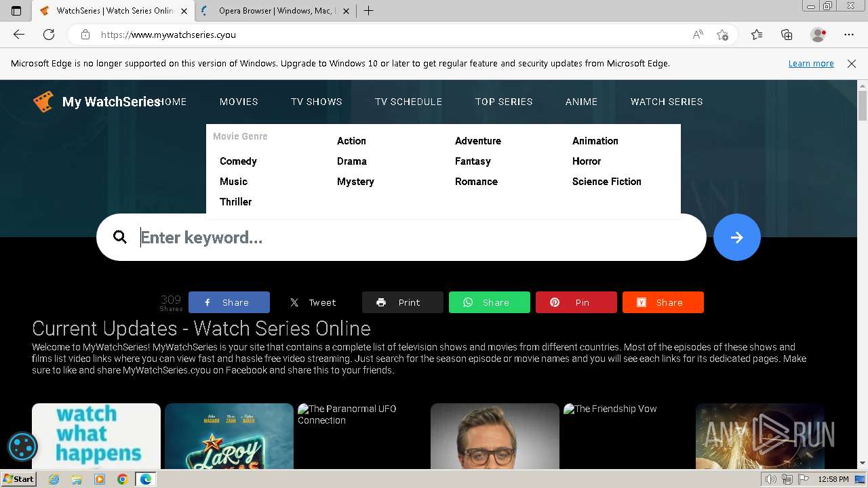Switch to the Opera Browser tab

275,11
